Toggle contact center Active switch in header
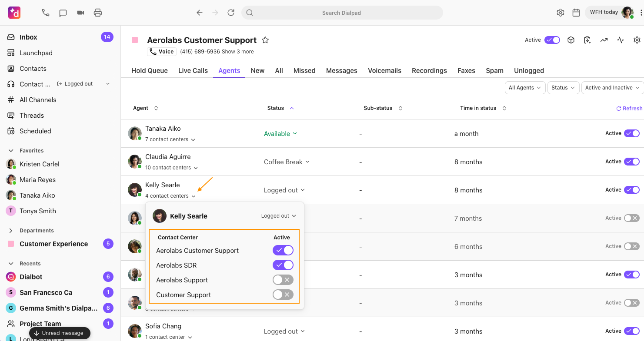Screen dimensions: 644x341 552,40
